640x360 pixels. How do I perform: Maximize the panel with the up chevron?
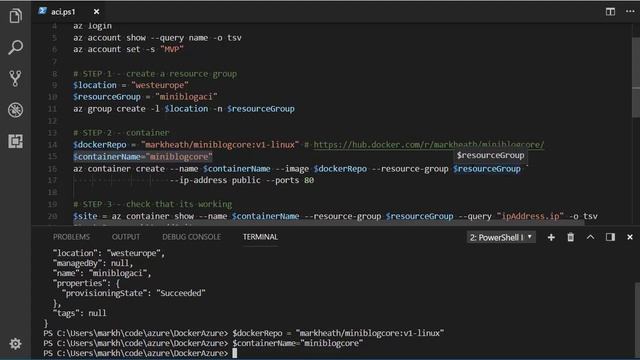point(590,237)
